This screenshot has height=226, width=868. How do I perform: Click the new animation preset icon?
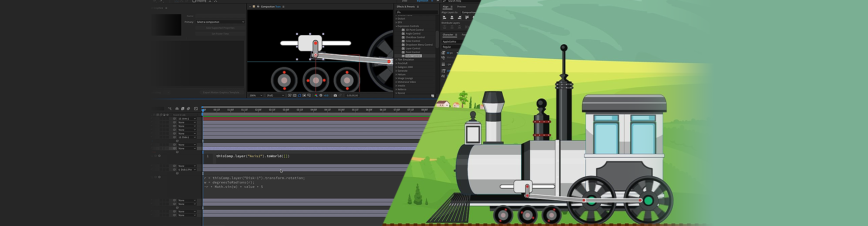pos(432,96)
